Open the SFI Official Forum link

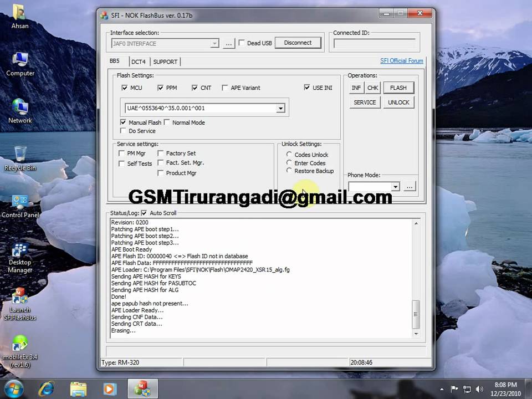[402, 61]
